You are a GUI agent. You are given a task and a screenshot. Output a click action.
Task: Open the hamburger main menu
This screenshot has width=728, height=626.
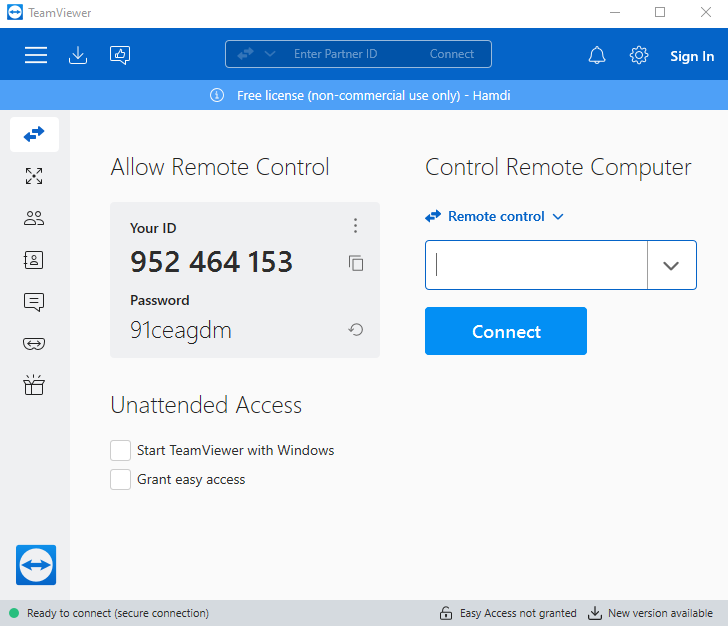tap(36, 55)
